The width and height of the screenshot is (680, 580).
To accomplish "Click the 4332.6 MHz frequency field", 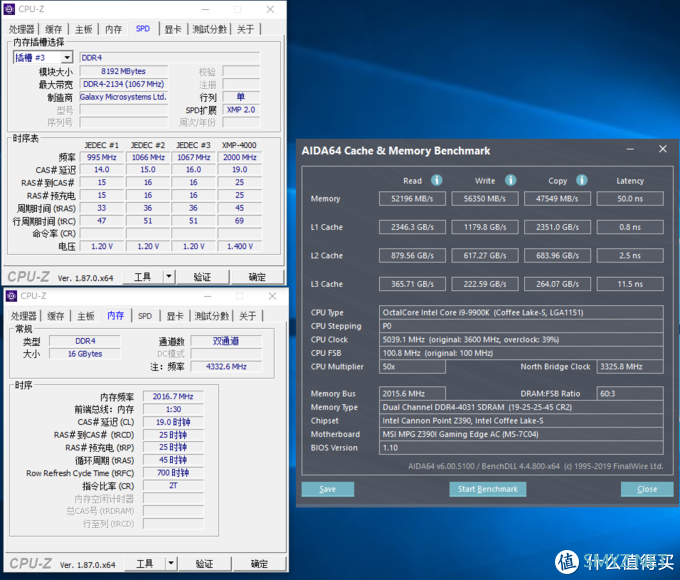I will 226,366.
